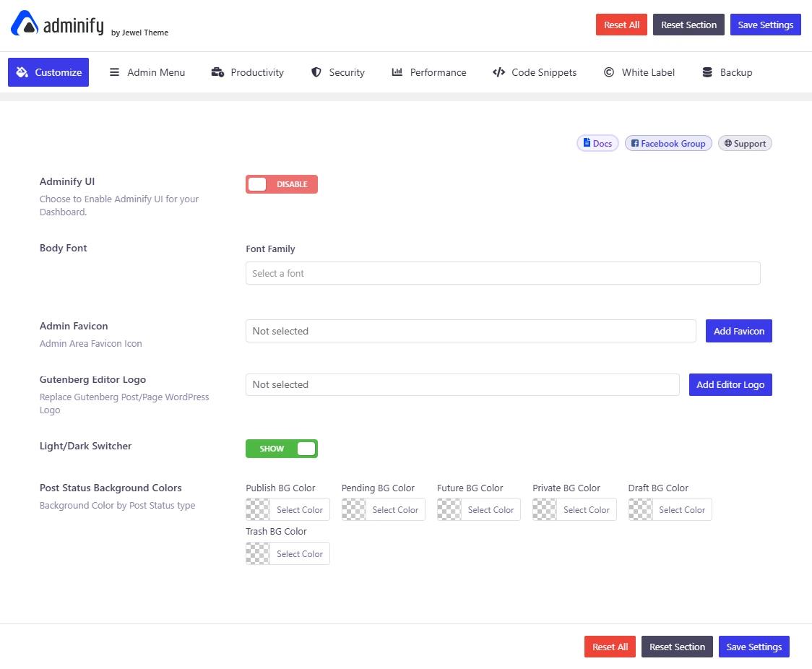Open Productivity via its toolbox icon

[217, 72]
